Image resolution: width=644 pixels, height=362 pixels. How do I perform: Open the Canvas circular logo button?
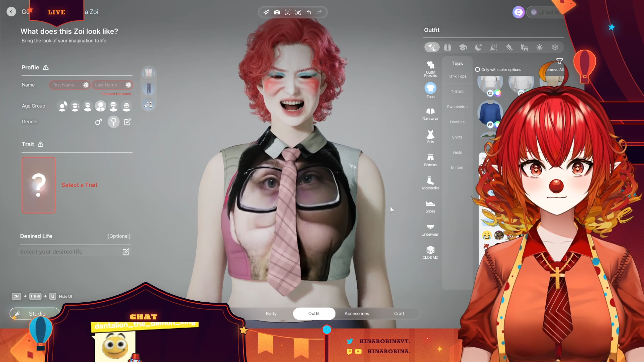coord(518,12)
